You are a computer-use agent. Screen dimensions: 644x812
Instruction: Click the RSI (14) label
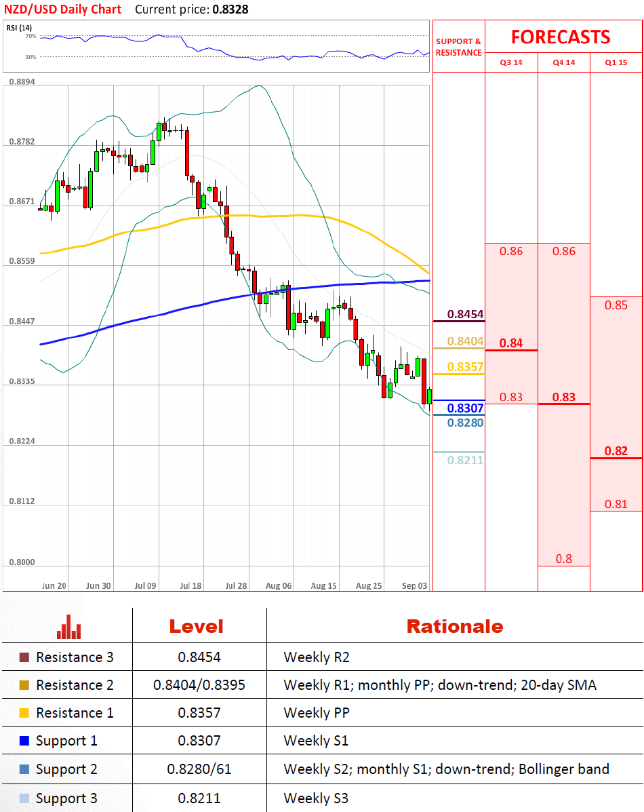pyautogui.click(x=19, y=28)
